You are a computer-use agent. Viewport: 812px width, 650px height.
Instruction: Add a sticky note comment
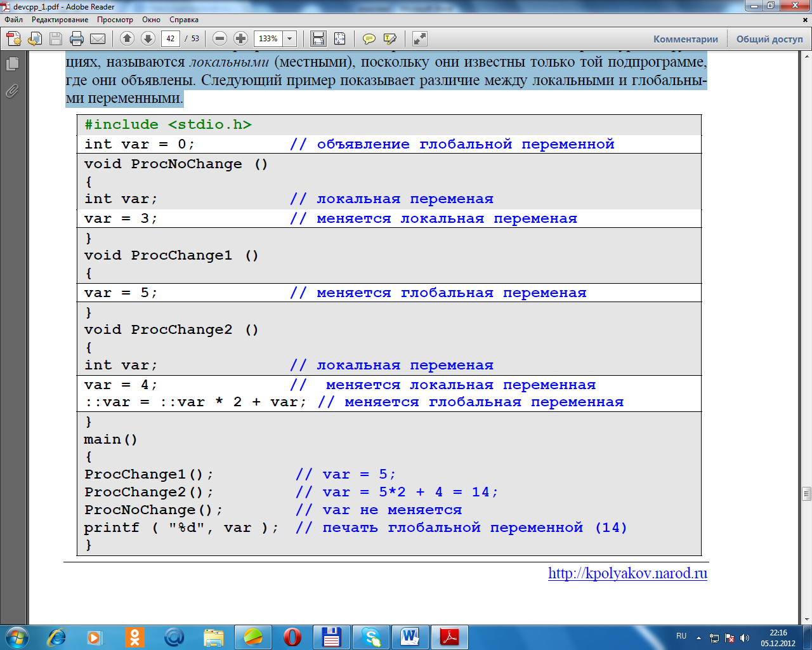369,39
